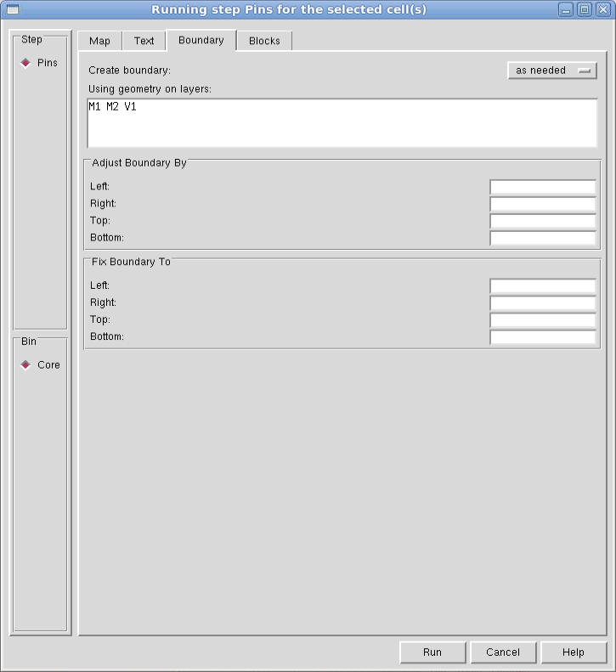This screenshot has height=672, width=616.
Task: Minimize the Running step Pins window
Action: (x=567, y=10)
